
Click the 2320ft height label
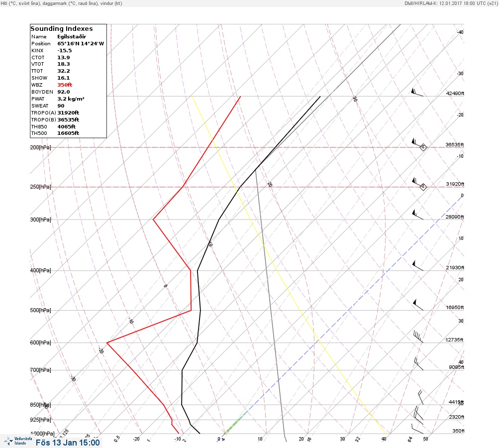[x=456, y=417]
